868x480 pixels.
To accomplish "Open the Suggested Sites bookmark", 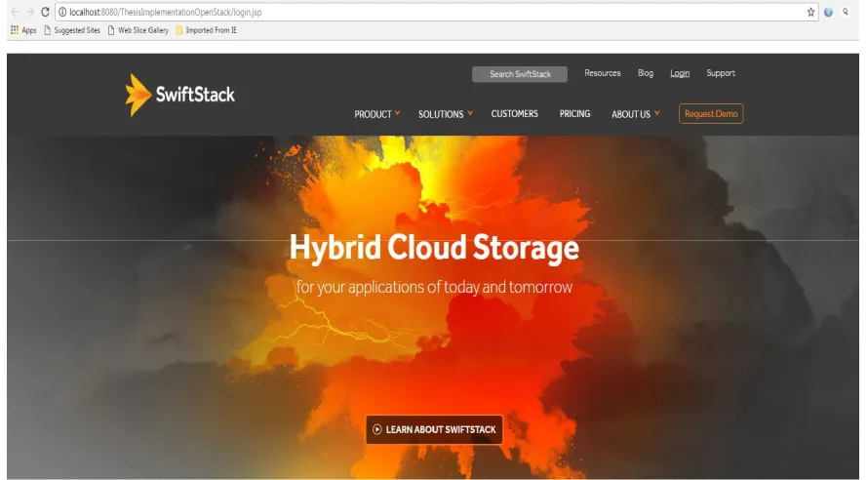I will 72,30.
